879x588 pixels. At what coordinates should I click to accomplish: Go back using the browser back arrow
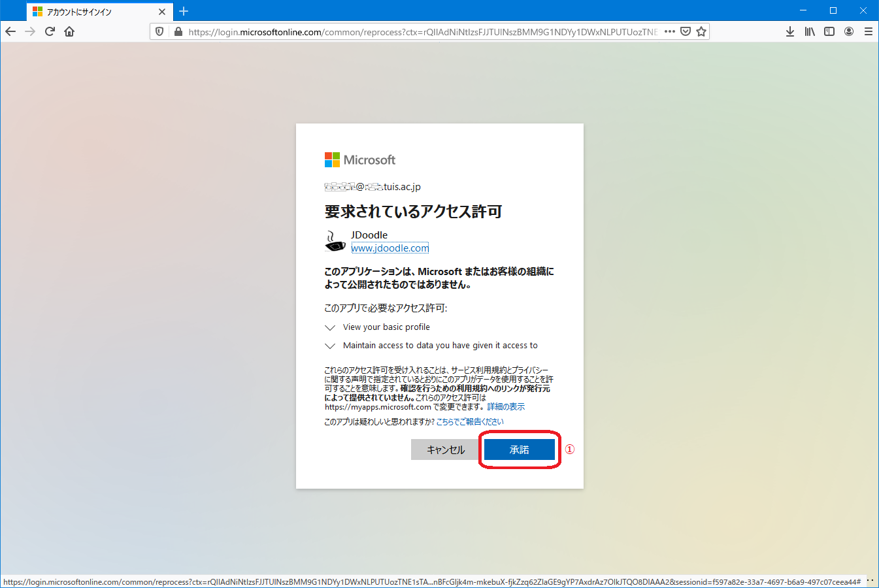pyautogui.click(x=10, y=31)
